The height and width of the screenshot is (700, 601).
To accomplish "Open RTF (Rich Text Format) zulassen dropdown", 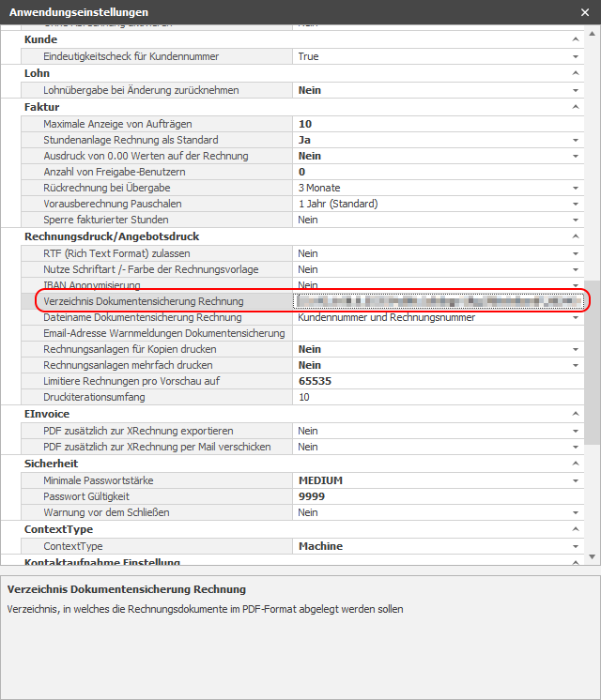I will (x=576, y=253).
